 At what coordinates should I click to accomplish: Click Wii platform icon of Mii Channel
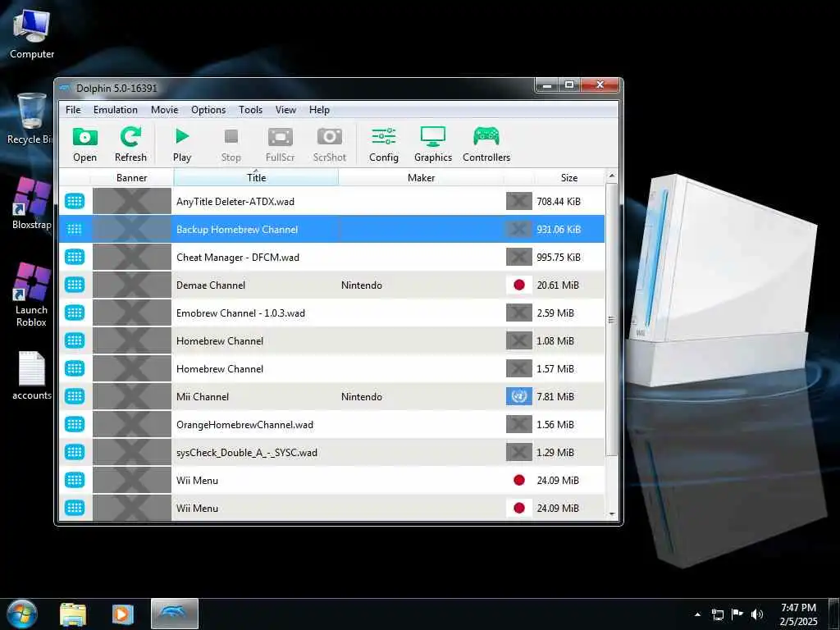pyautogui.click(x=75, y=396)
